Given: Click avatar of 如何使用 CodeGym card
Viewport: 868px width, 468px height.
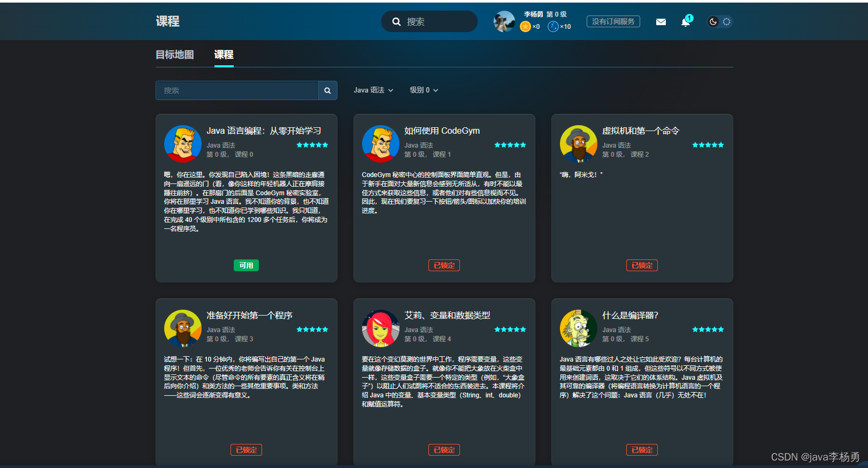Looking at the screenshot, I should pos(381,144).
